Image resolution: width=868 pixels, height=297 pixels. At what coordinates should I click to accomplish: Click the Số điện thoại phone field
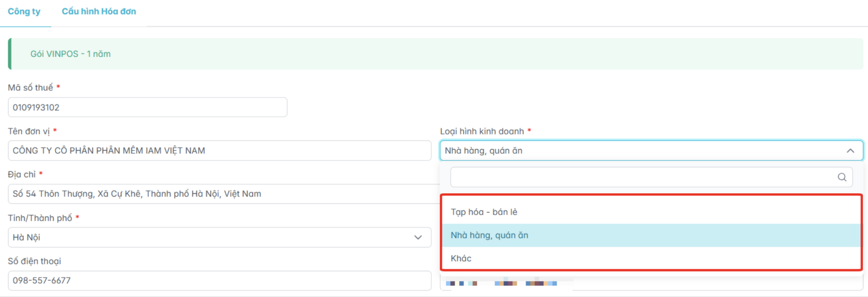(x=219, y=280)
